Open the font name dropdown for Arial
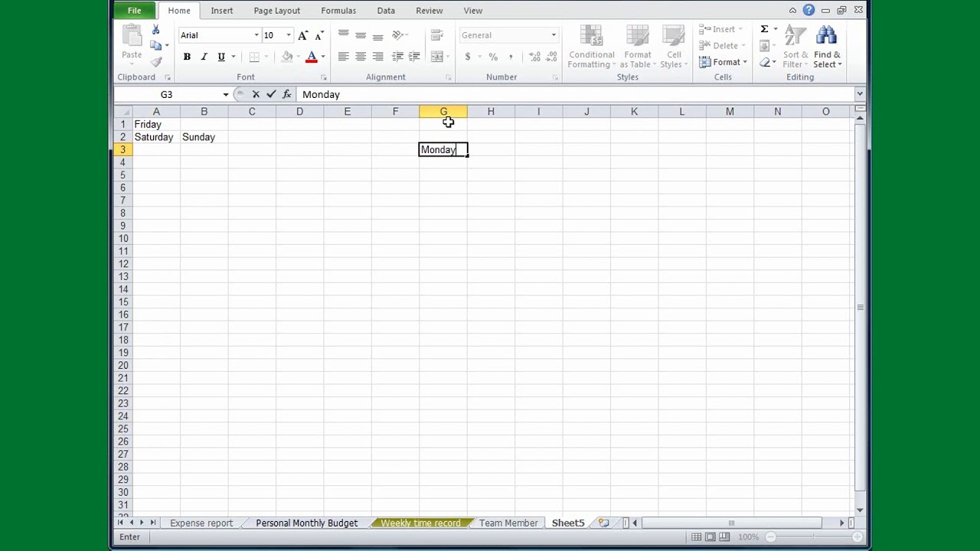 [256, 35]
